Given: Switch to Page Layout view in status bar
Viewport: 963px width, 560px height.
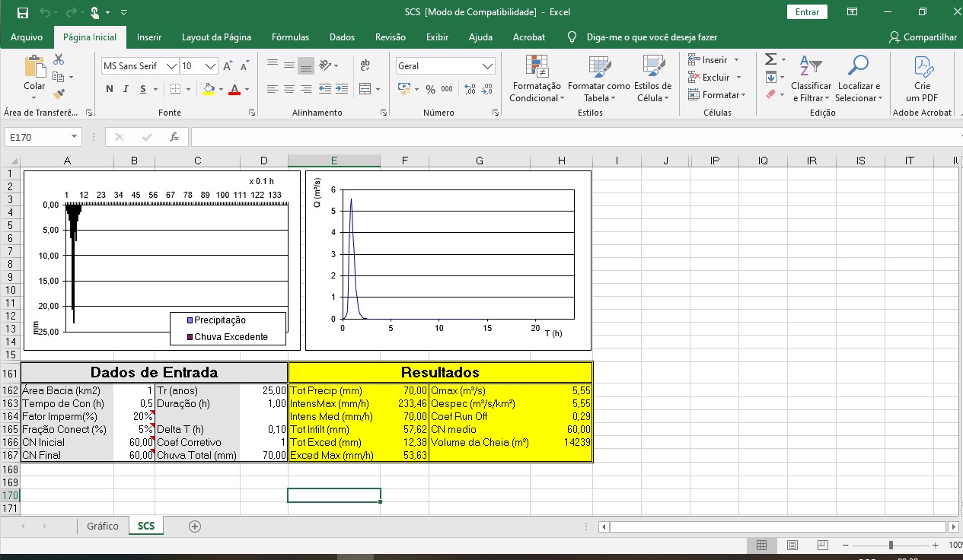Looking at the screenshot, I should pos(792,545).
